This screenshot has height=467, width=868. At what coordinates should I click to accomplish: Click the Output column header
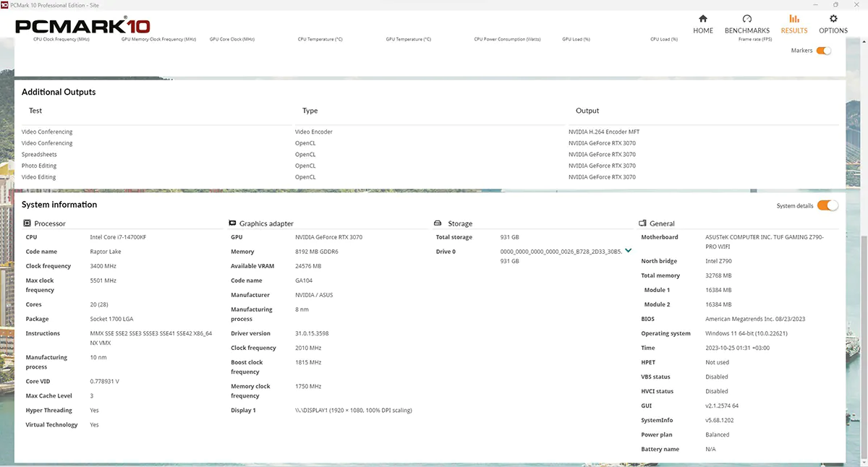coord(587,111)
